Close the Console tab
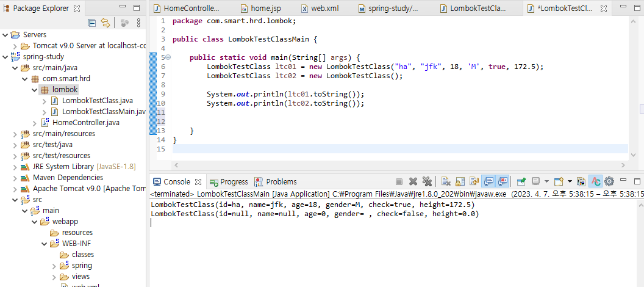Image resolution: width=644 pixels, height=287 pixels. (198, 182)
